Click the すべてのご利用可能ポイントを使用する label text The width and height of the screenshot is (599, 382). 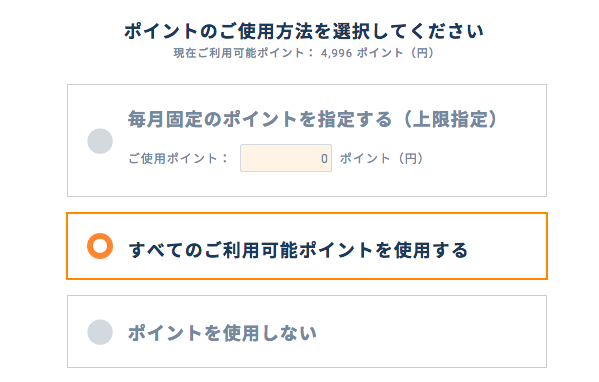[x=298, y=250]
